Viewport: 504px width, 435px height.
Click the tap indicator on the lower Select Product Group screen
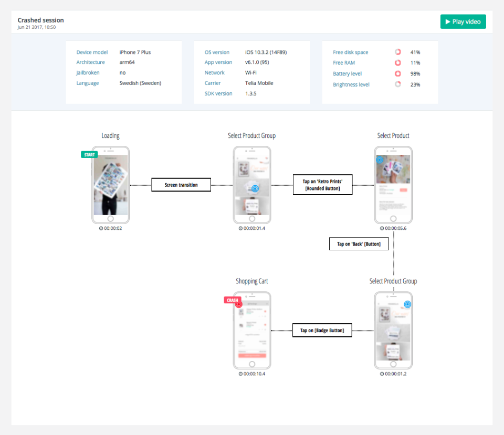click(x=407, y=304)
